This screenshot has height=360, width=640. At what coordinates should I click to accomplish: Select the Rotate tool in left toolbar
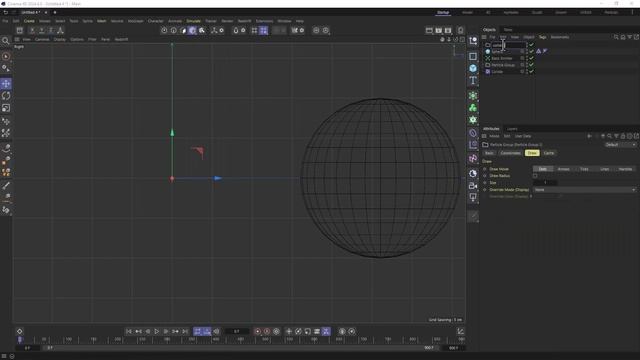click(6, 96)
